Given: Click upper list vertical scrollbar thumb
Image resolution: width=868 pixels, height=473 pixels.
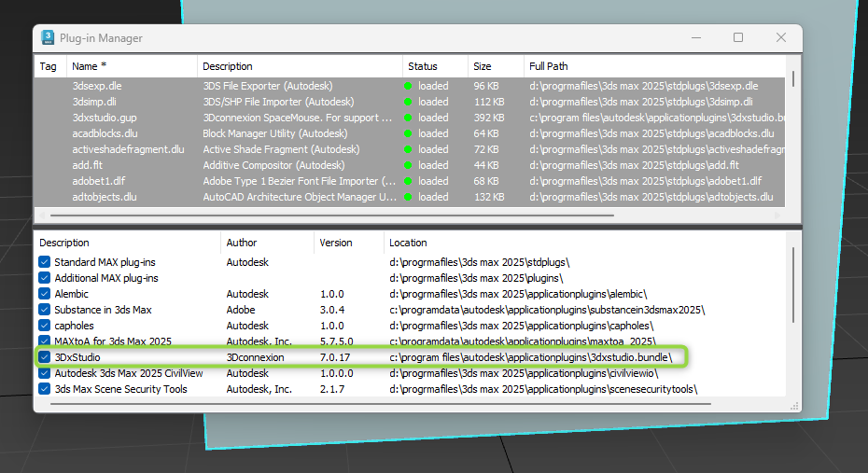Looking at the screenshot, I should pos(793,78).
